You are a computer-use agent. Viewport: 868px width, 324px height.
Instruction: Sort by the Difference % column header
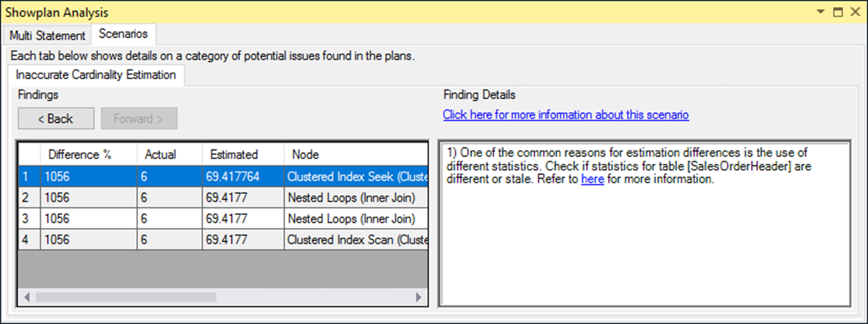click(x=88, y=155)
